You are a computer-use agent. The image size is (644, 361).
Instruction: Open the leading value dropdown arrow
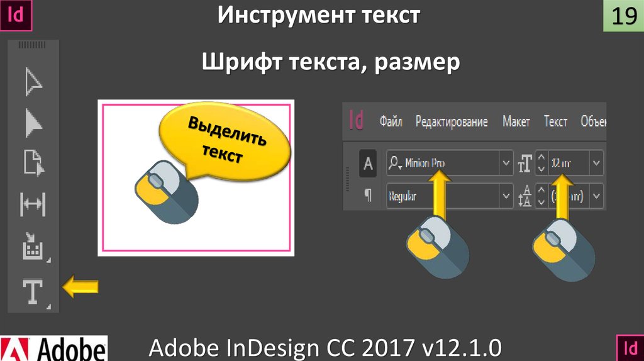click(x=596, y=196)
